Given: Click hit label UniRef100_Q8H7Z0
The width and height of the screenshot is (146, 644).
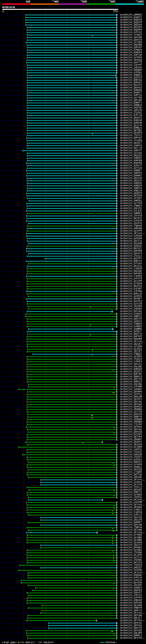Looking at the screenshot, I should (x=131, y=319).
